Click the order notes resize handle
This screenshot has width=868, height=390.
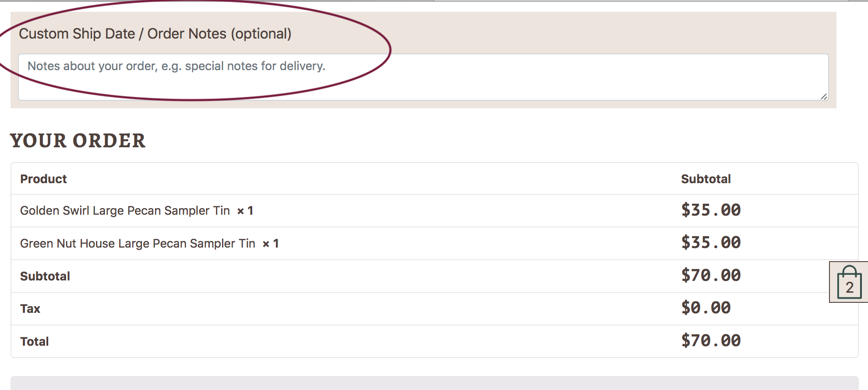pyautogui.click(x=824, y=96)
